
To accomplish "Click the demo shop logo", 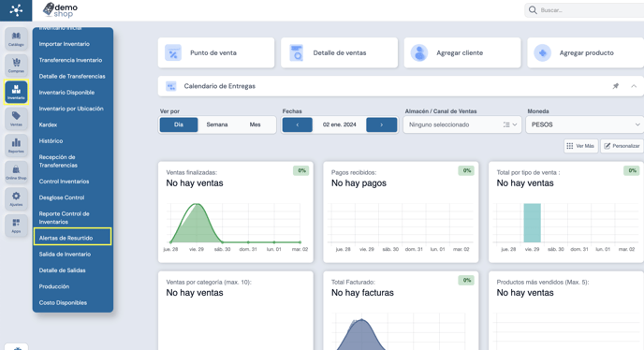I will pos(61,10).
